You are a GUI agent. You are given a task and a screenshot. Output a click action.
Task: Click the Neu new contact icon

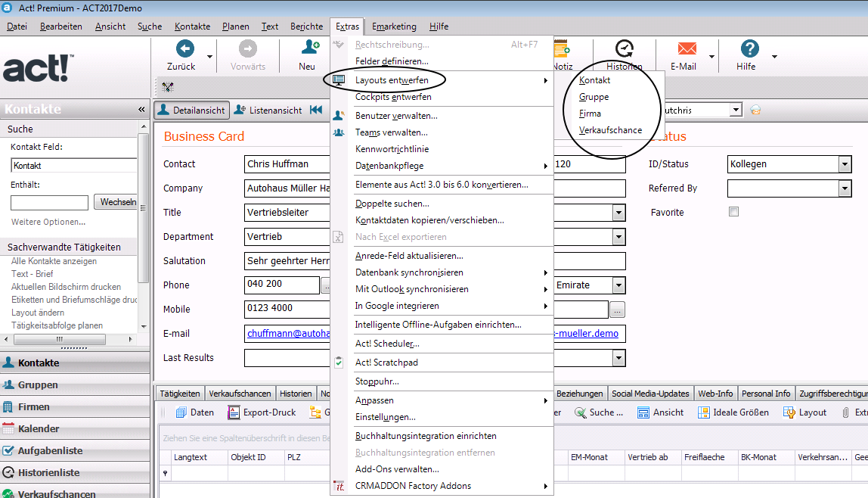tap(309, 48)
